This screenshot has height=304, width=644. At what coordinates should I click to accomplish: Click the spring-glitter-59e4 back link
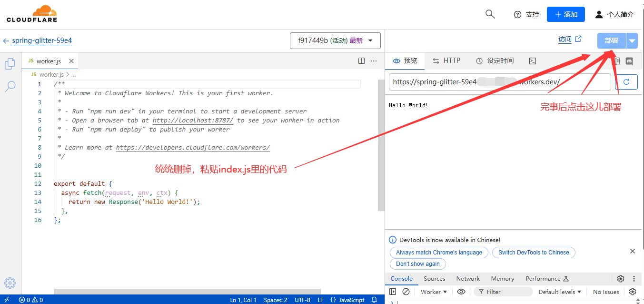tap(41, 41)
